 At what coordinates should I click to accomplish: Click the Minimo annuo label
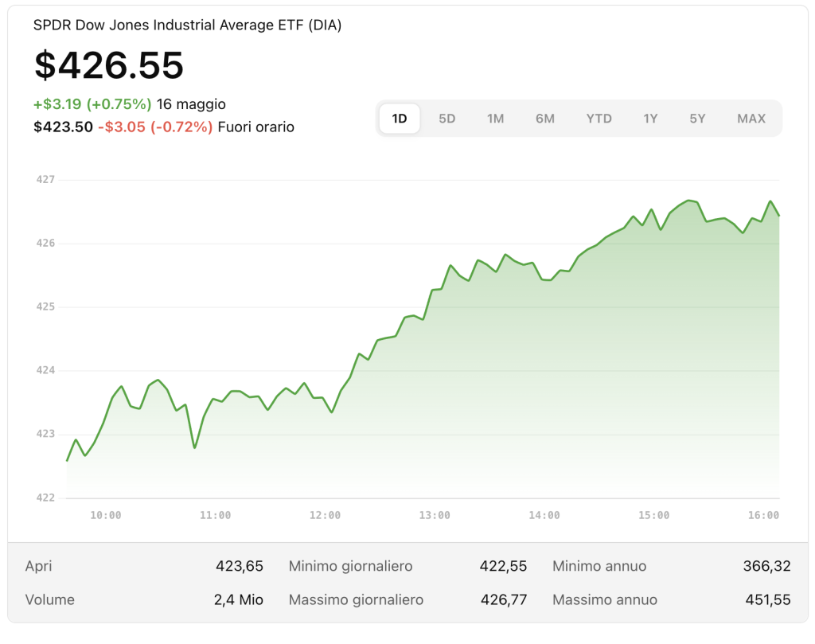coord(599,566)
